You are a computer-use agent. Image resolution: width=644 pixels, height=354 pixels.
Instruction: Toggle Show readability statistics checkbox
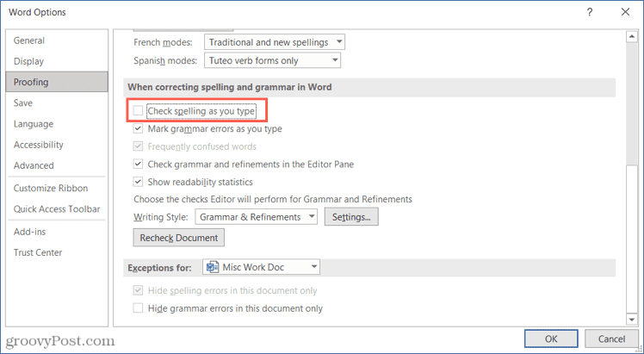click(138, 182)
